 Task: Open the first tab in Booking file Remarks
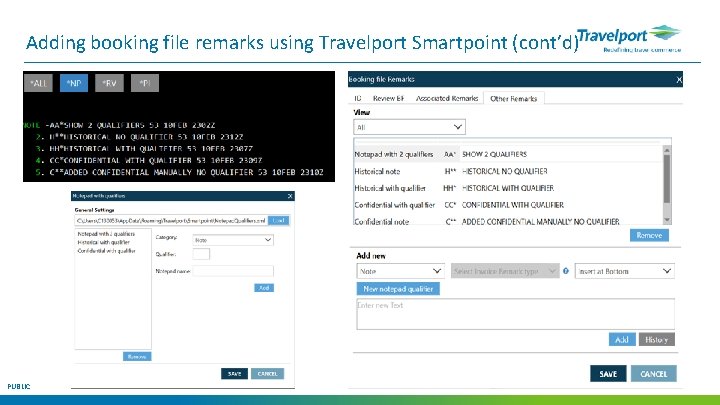(x=358, y=98)
